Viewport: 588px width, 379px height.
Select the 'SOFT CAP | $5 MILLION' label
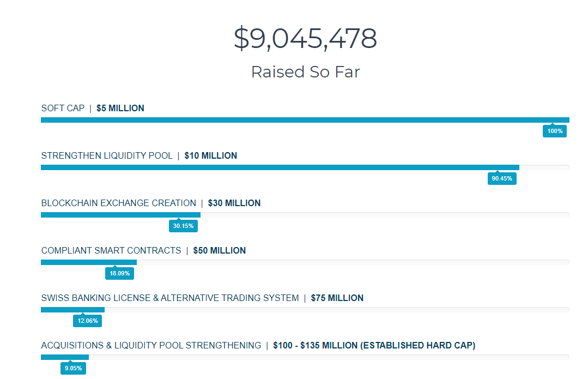[x=93, y=108]
